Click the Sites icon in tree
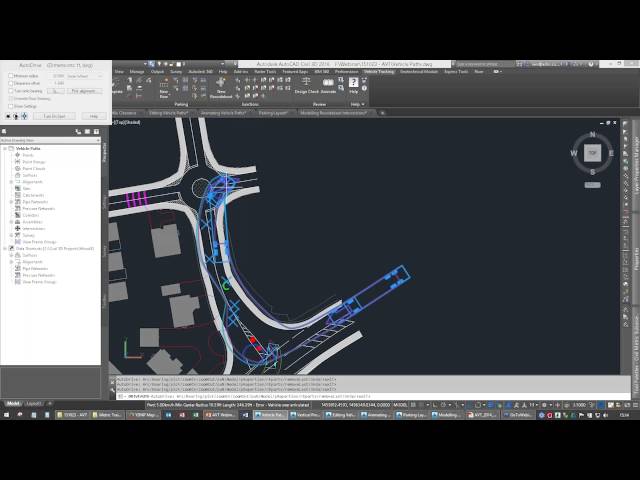Image resolution: width=640 pixels, height=480 pixels. [18, 188]
